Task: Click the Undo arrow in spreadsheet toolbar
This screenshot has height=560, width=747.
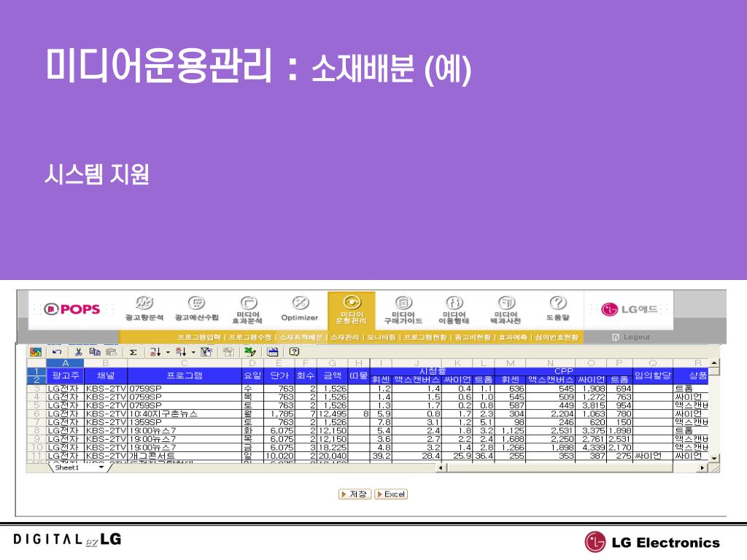Action: [x=57, y=351]
